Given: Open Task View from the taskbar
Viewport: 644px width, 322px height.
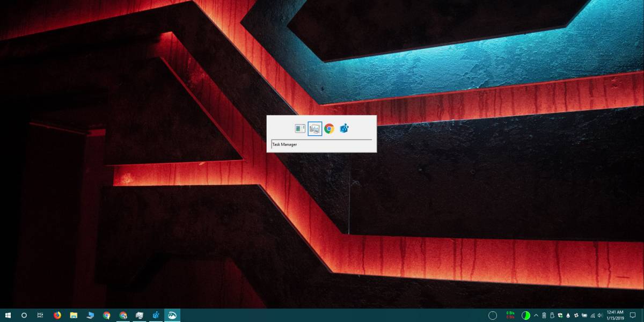Looking at the screenshot, I should pos(39,316).
